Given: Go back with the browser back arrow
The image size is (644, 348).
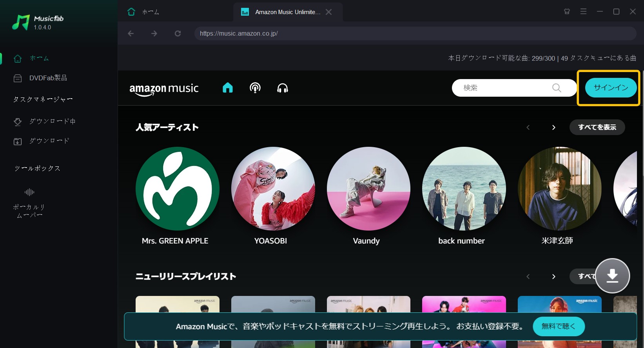Looking at the screenshot, I should click(131, 34).
